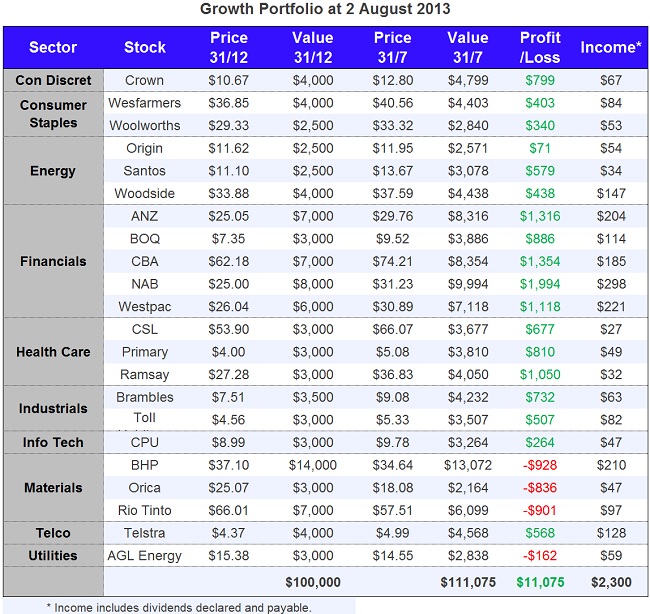Select the Profit /Loss column header

[x=540, y=47]
